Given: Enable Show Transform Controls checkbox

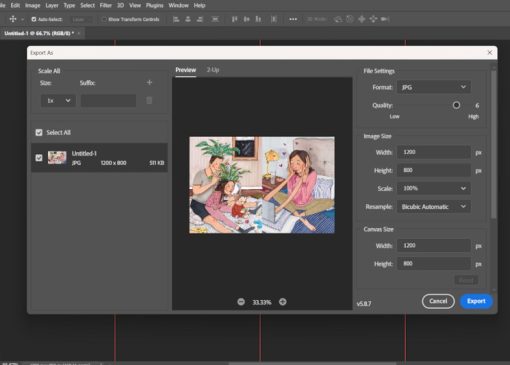Looking at the screenshot, I should point(104,19).
